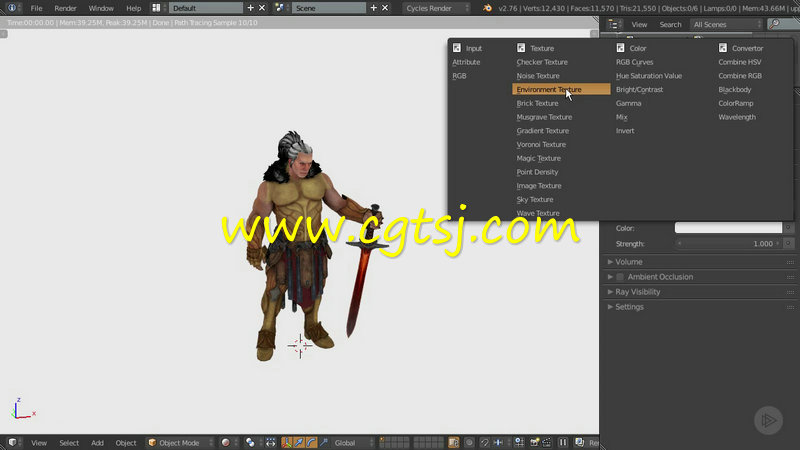Select Image Texture in the Texture column
The image size is (800, 450).
(539, 186)
